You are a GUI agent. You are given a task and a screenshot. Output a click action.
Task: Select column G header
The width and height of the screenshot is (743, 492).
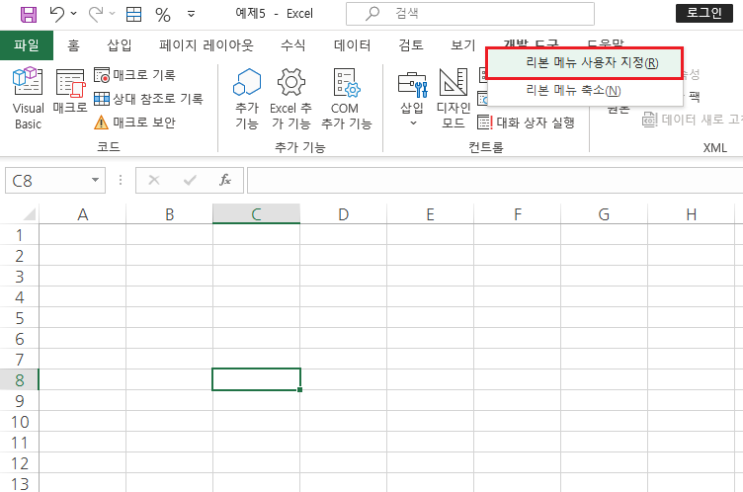(604, 214)
